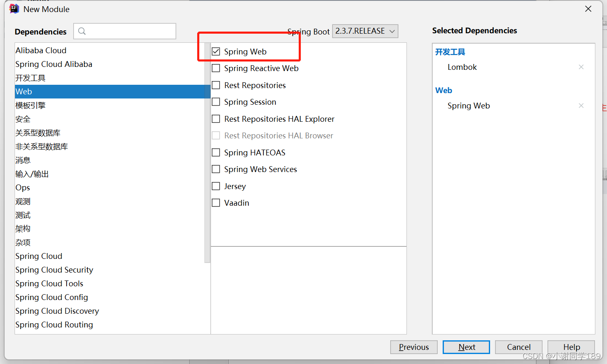Enable Spring Reactive Web dependency
607x364 pixels.
click(216, 68)
